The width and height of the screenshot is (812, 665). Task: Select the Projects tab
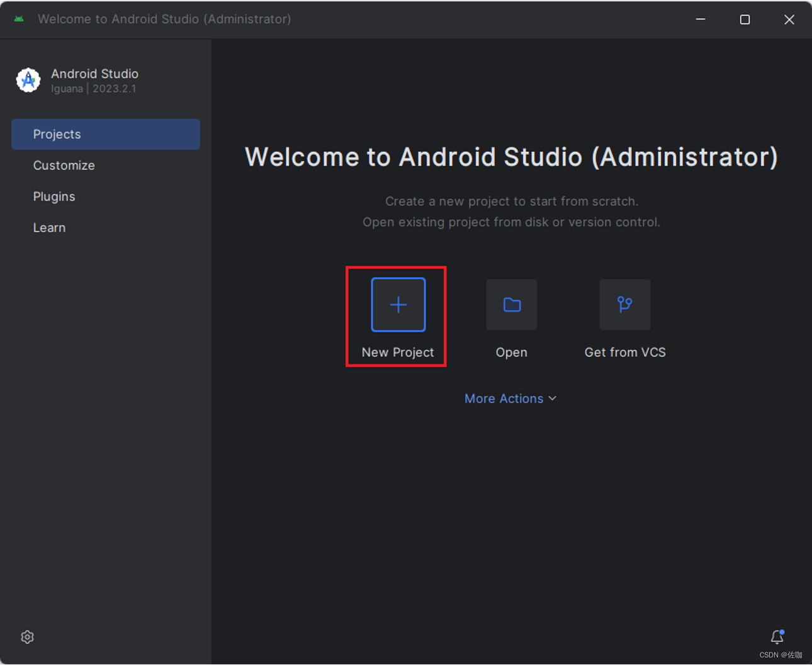point(106,134)
